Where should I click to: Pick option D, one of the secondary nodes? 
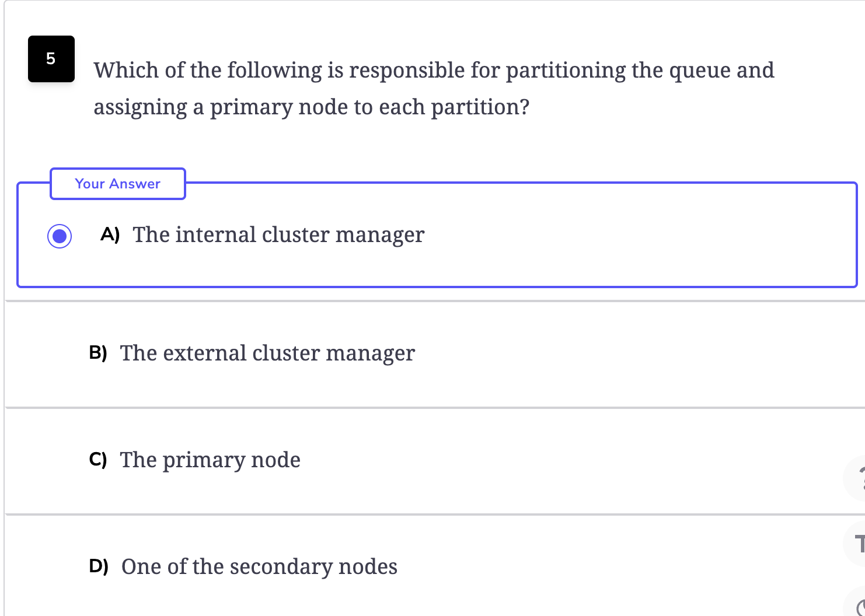point(435,566)
